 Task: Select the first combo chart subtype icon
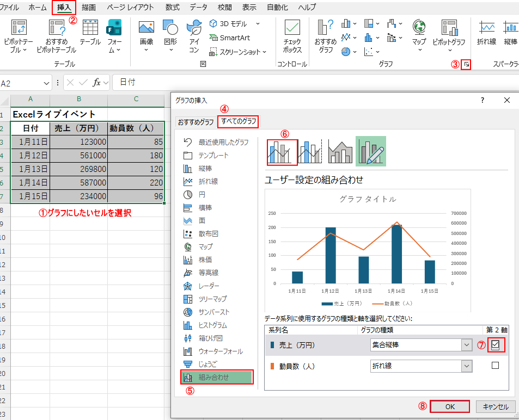(x=282, y=152)
